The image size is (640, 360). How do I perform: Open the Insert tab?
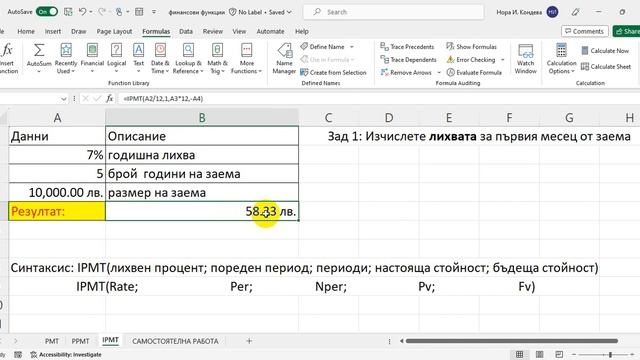pos(53,31)
